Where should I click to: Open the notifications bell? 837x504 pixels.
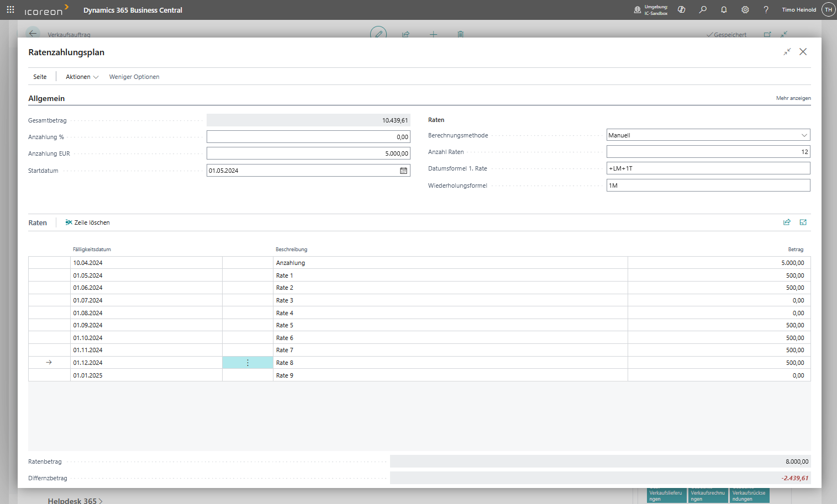pos(724,10)
